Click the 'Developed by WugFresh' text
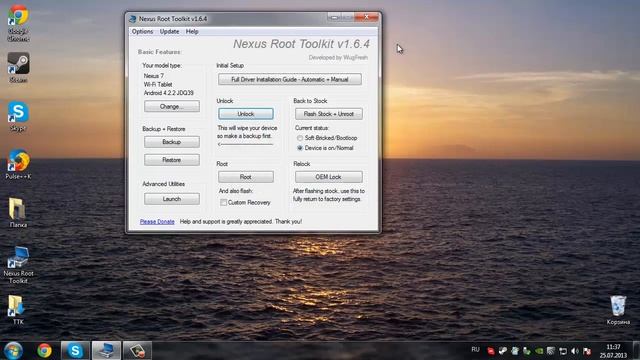The width and height of the screenshot is (640, 360). tap(338, 58)
